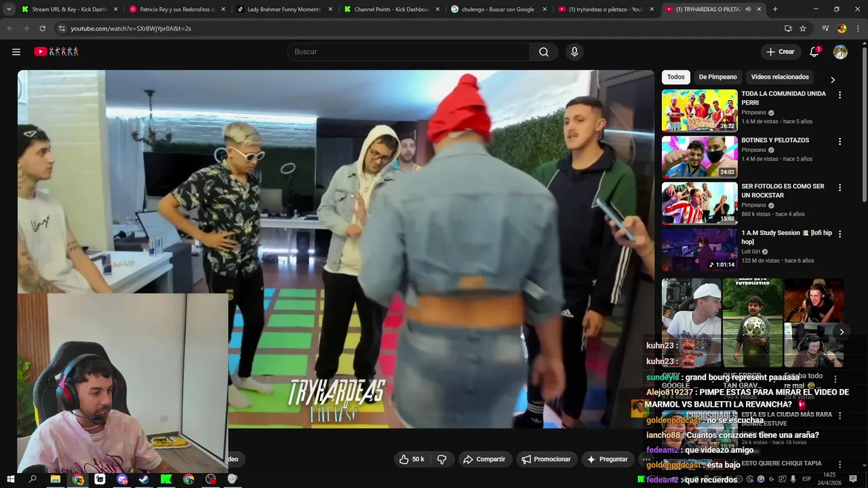Click the search magnifier button
868x488 pixels.
544,52
